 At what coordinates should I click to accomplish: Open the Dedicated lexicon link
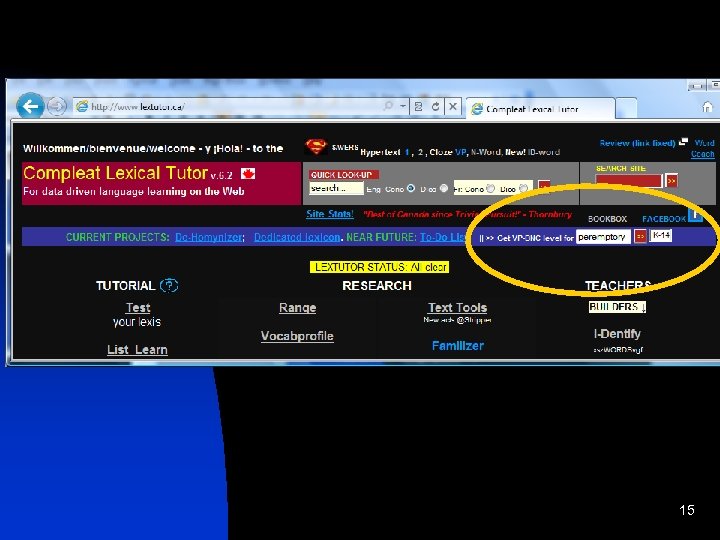pos(297,237)
